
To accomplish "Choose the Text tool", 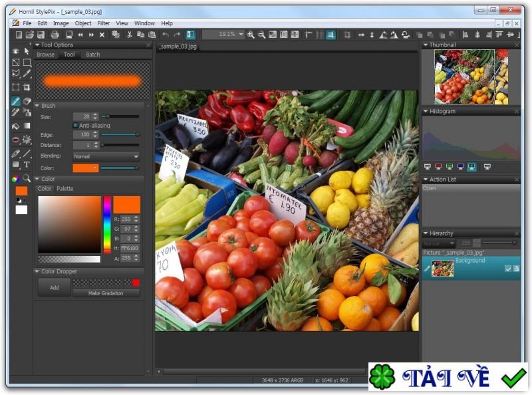I will coord(27,164).
